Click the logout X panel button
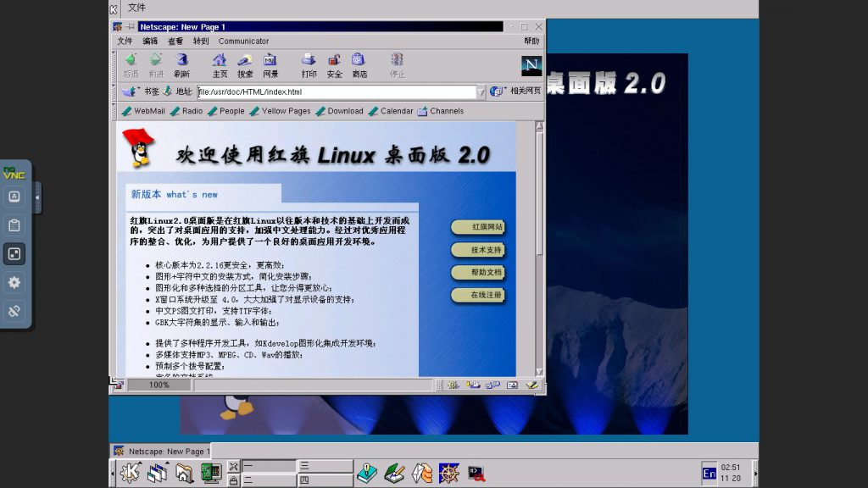Screen dimensions: 868x488 (x=234, y=467)
